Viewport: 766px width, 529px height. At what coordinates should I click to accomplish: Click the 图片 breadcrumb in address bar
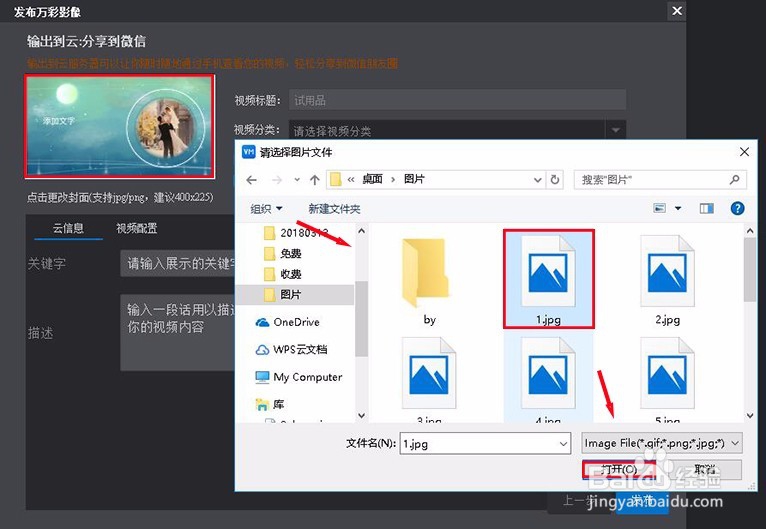414,179
